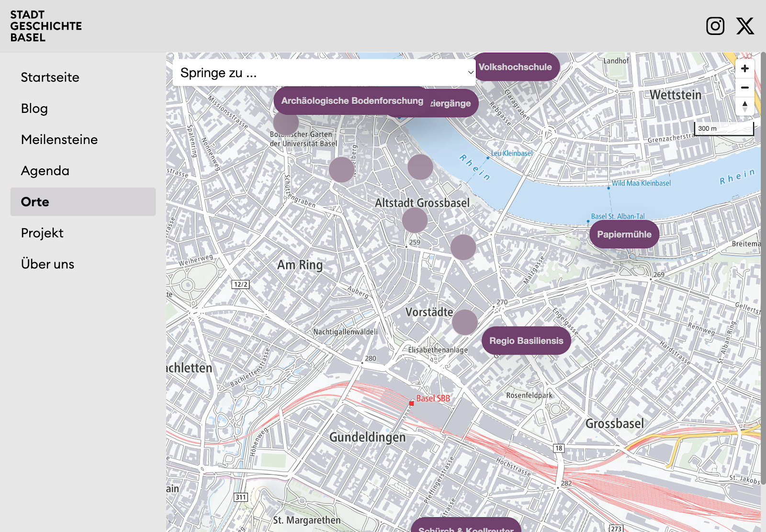Open the X social media icon
The height and width of the screenshot is (532, 766).
[745, 26]
